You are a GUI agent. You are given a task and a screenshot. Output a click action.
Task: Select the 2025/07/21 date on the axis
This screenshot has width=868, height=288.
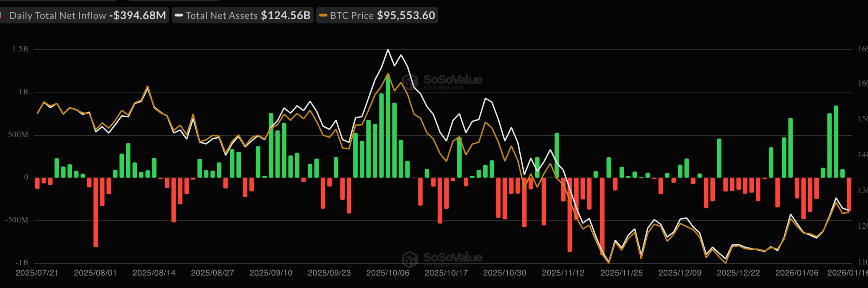[x=37, y=273]
